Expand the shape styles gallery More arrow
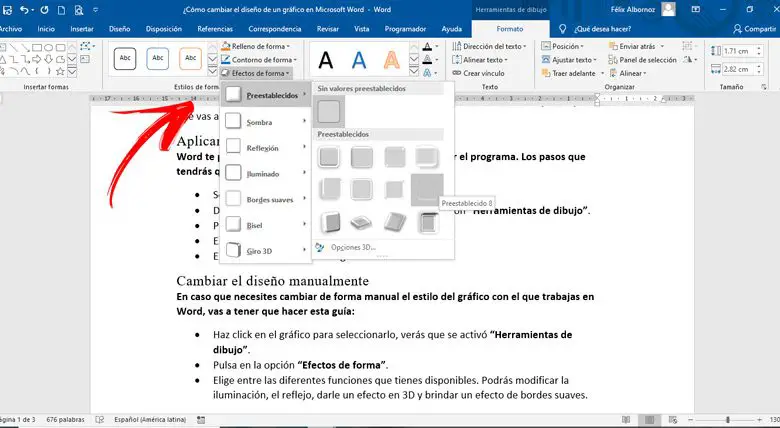The image size is (780, 428). 212,72
